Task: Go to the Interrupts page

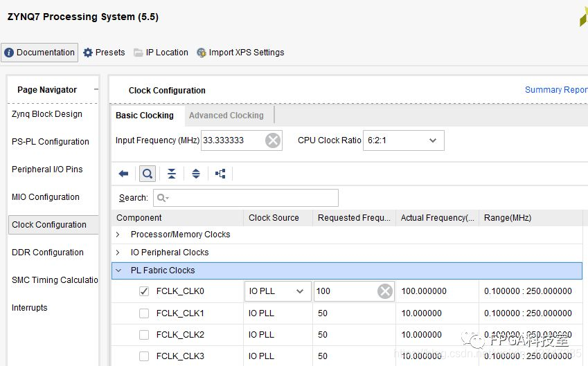Action: (29, 308)
